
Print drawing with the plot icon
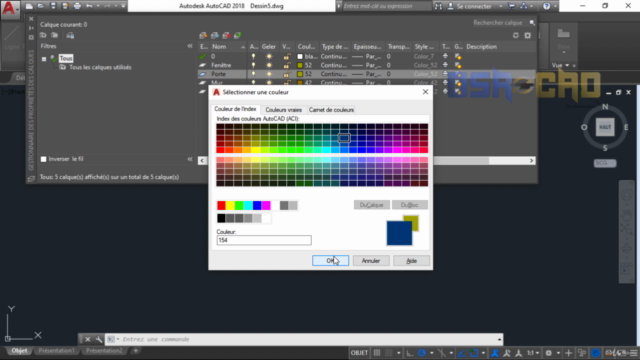[x=77, y=6]
